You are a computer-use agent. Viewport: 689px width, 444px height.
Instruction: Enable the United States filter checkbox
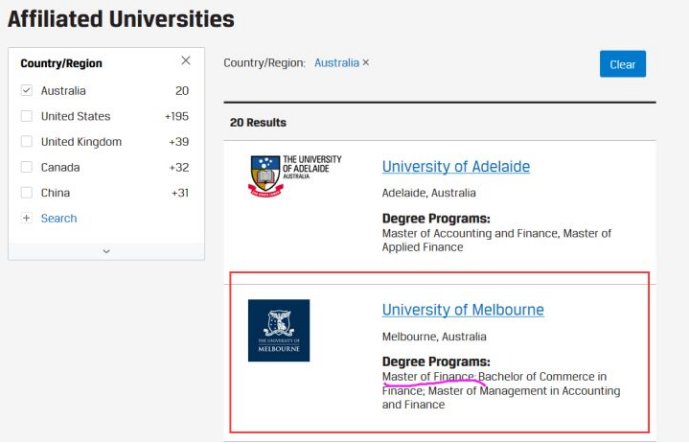coord(27,116)
